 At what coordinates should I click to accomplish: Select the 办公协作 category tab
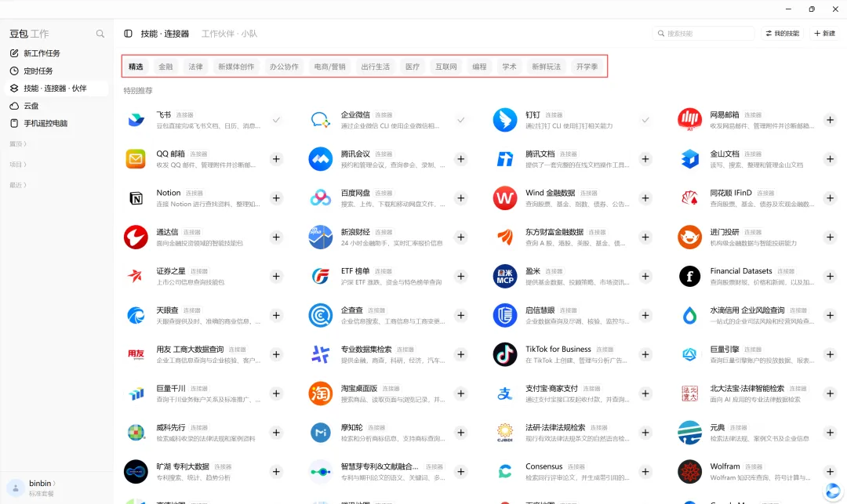[284, 67]
